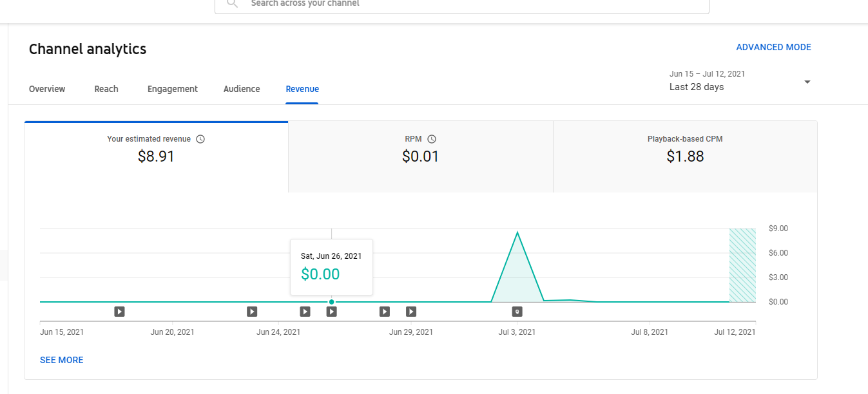Screen dimensions: 868x394
Task: Click clock icon next to RPM
Action: 432,139
